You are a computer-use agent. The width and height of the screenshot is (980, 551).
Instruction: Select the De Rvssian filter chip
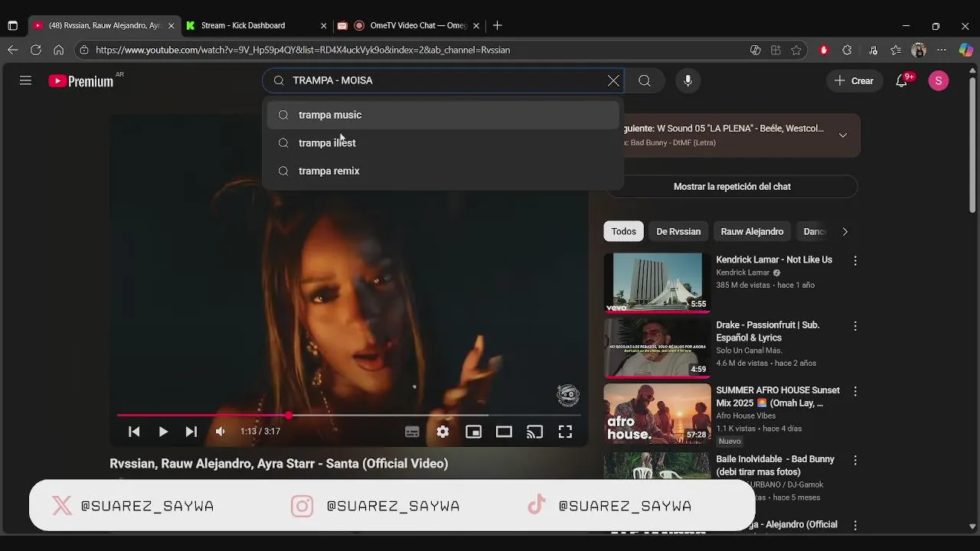678,231
